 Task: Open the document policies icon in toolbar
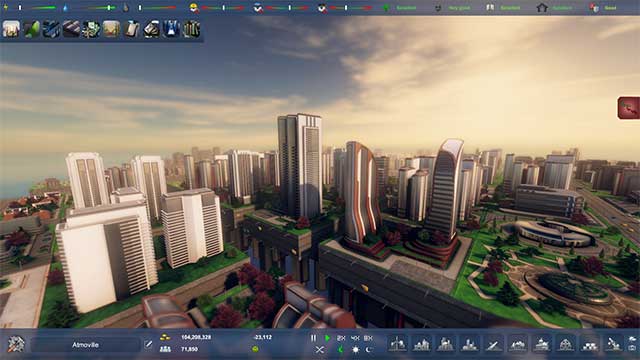131,29
